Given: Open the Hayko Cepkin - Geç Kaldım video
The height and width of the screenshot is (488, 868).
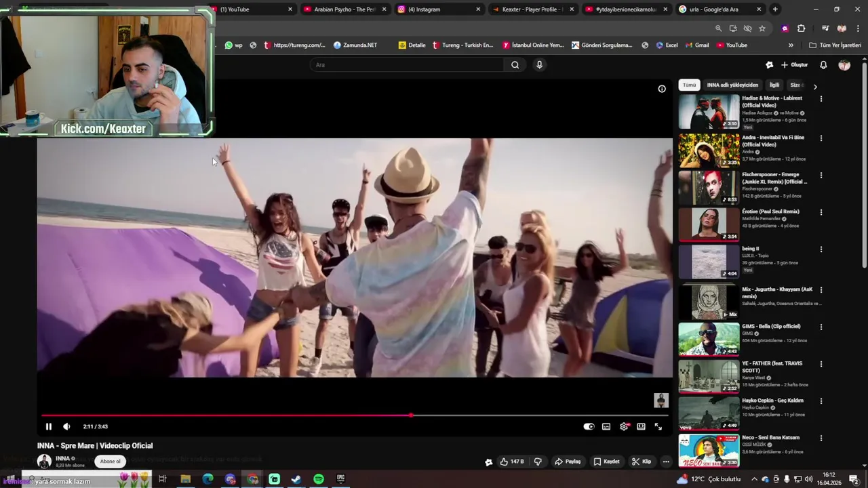Looking at the screenshot, I should pos(709,413).
